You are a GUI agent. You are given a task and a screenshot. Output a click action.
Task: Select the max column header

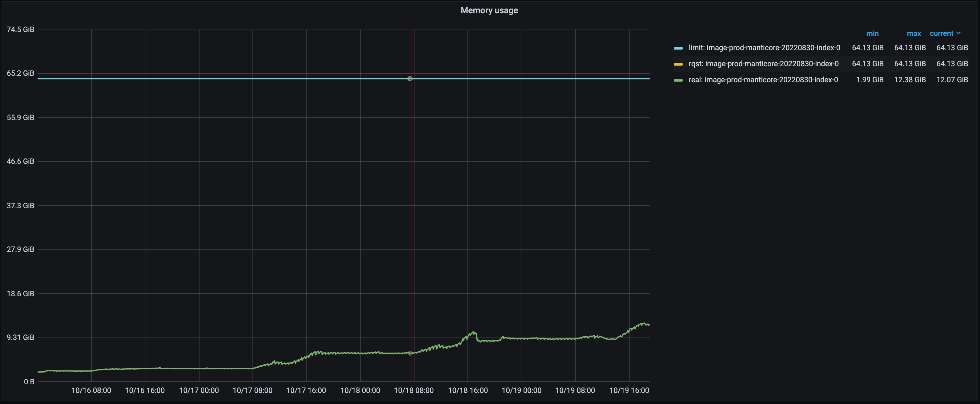[914, 33]
